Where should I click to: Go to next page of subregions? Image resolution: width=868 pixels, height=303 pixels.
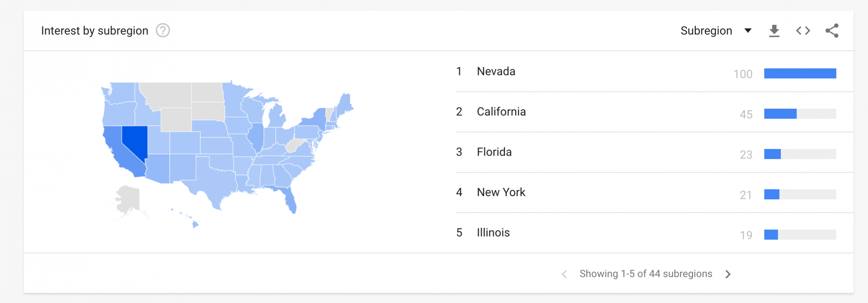[728, 274]
